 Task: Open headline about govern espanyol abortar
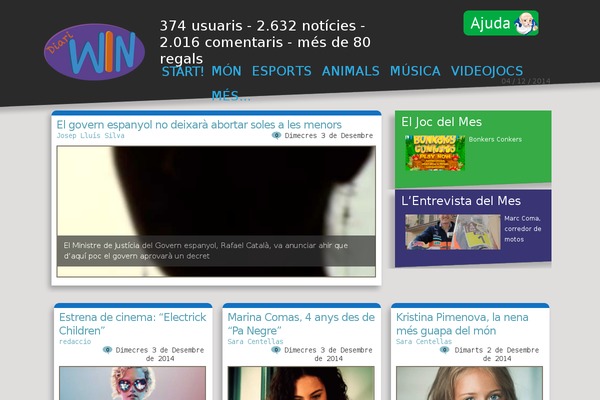pyautogui.click(x=199, y=125)
